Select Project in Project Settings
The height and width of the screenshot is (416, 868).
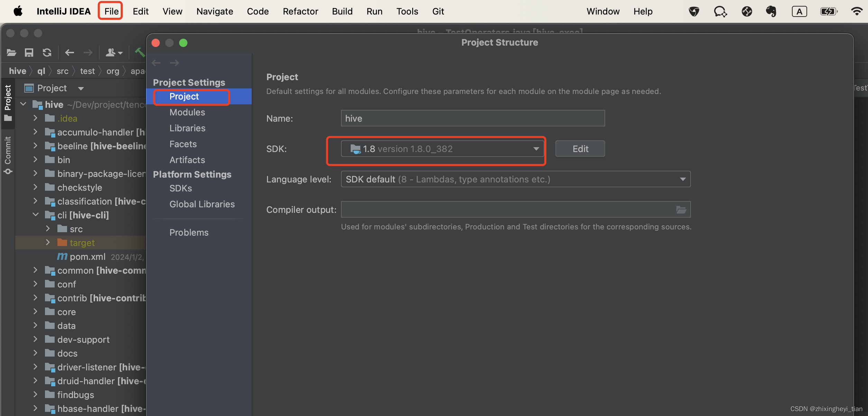(199, 96)
